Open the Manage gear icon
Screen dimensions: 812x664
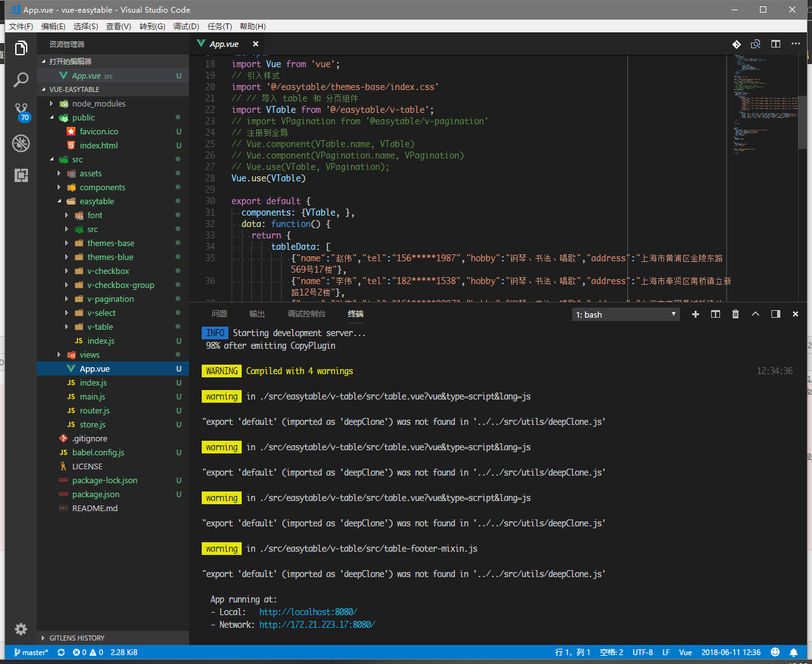[21, 628]
